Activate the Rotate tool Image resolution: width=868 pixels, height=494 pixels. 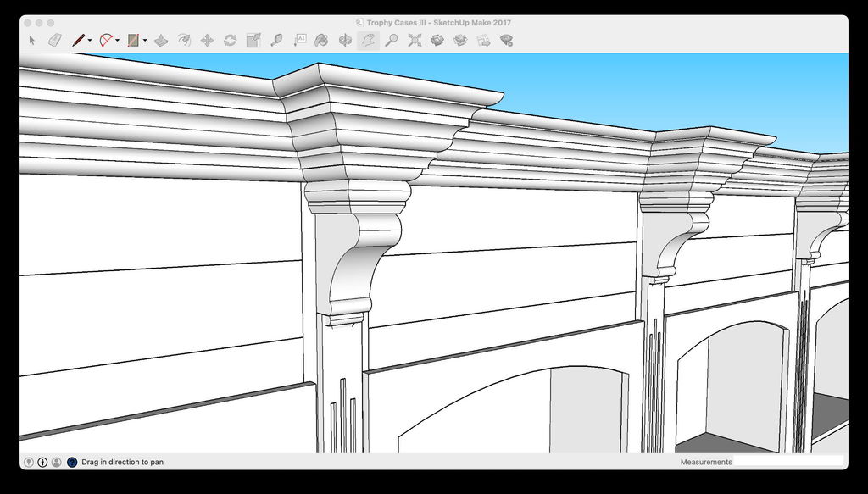pos(230,40)
